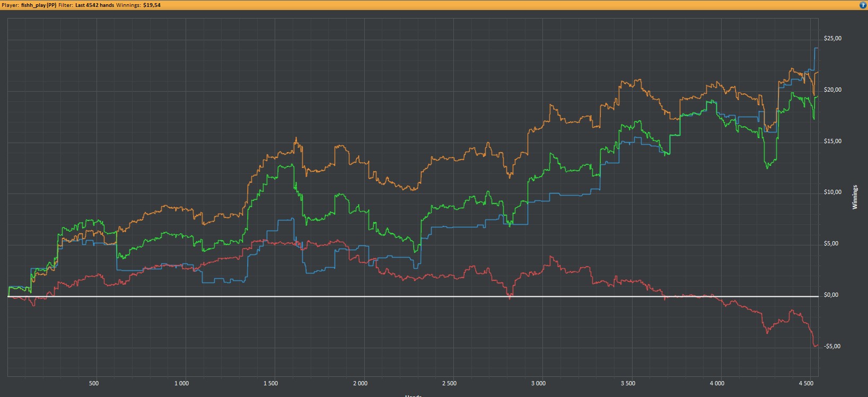Click the "4 500" hands axis label
This screenshot has width=868, height=397.
pyautogui.click(x=806, y=383)
